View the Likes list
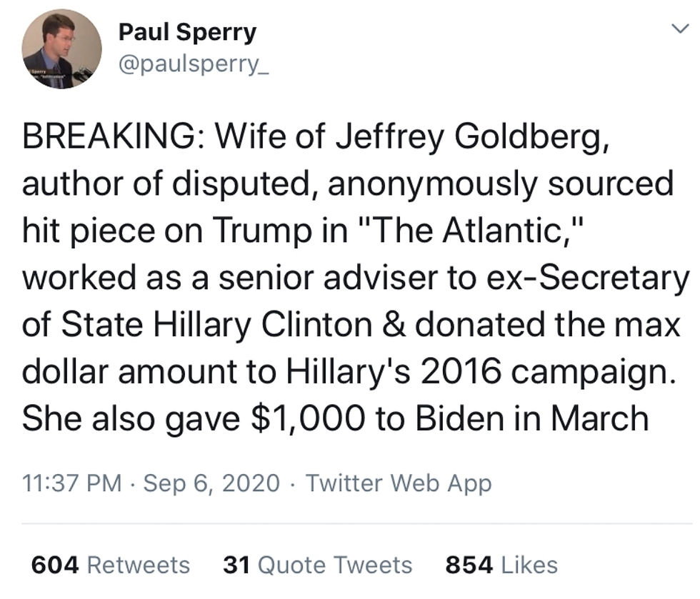Viewport: 700px width, 599px height. tap(529, 565)
